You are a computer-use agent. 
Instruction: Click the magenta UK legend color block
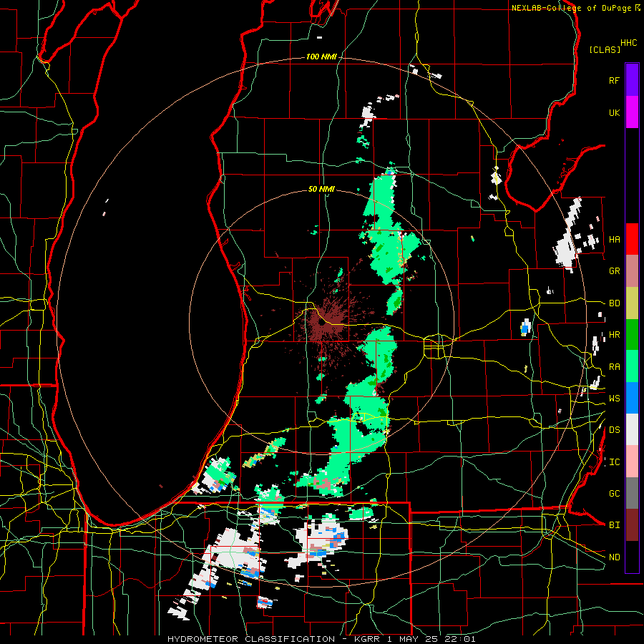click(x=632, y=112)
